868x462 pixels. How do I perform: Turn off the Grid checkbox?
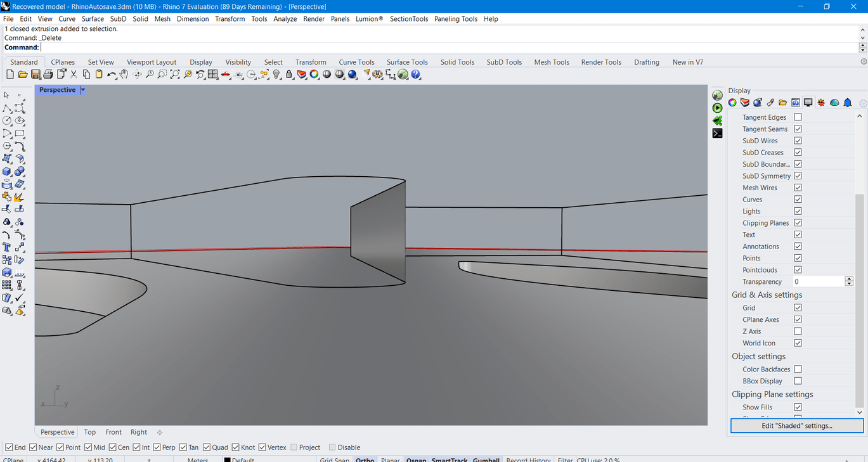tap(798, 308)
